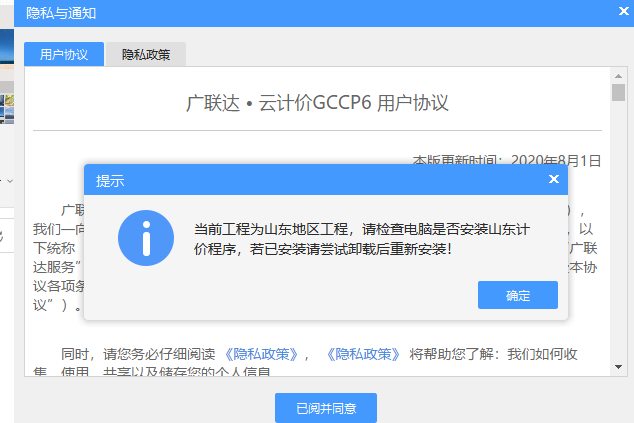Click the 隐私与通知 window title
This screenshot has width=634, height=423.
[x=61, y=13]
